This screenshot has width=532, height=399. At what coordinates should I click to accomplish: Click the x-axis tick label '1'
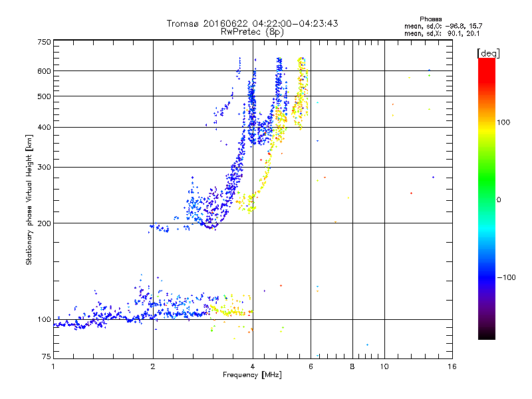pos(53,366)
